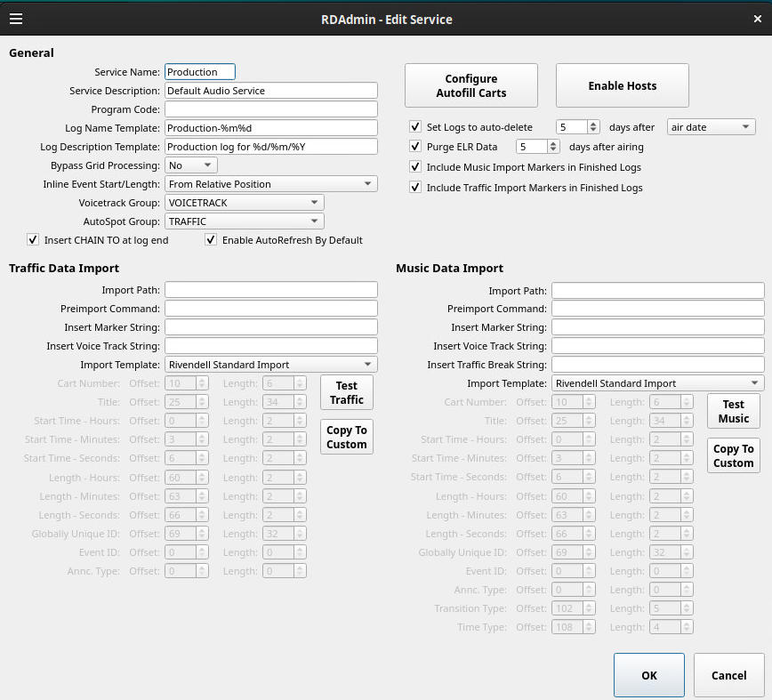772x700 pixels.
Task: Click the Program Code input field
Action: pos(270,109)
